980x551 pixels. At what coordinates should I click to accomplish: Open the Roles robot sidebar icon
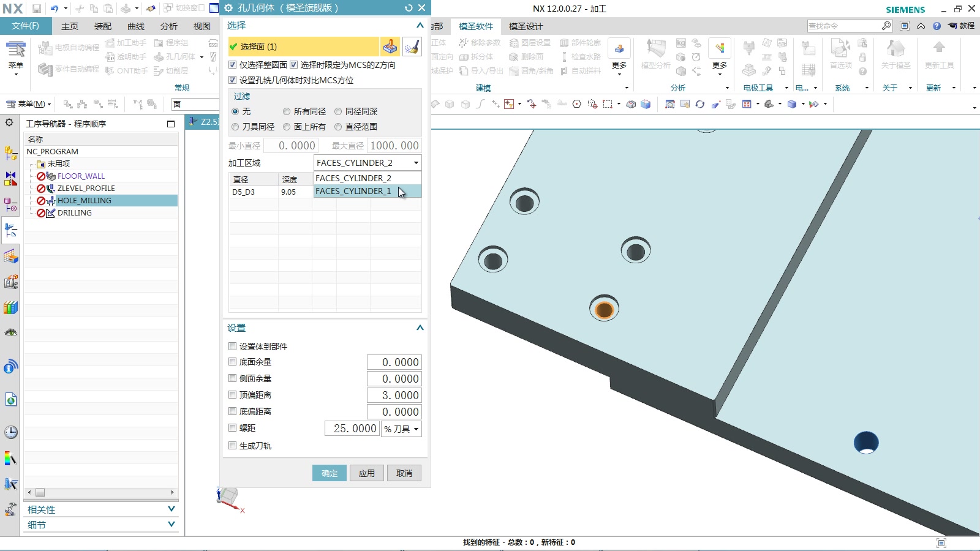click(x=10, y=509)
